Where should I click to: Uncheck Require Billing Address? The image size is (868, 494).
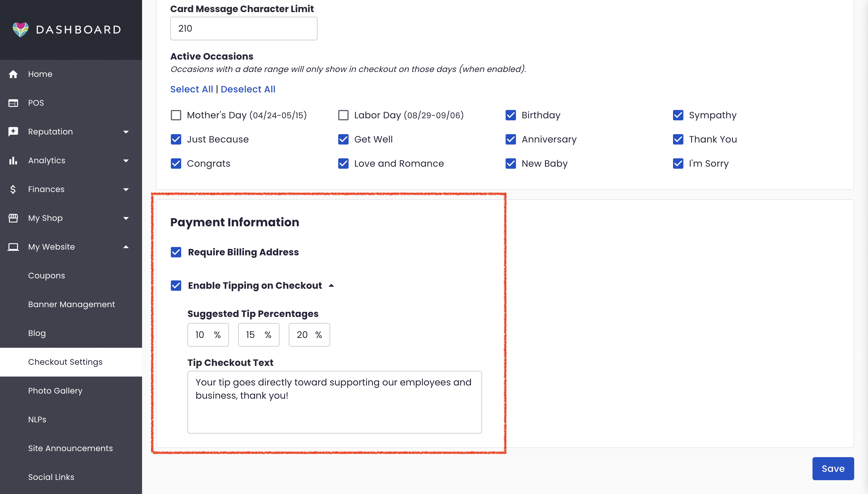tap(176, 252)
